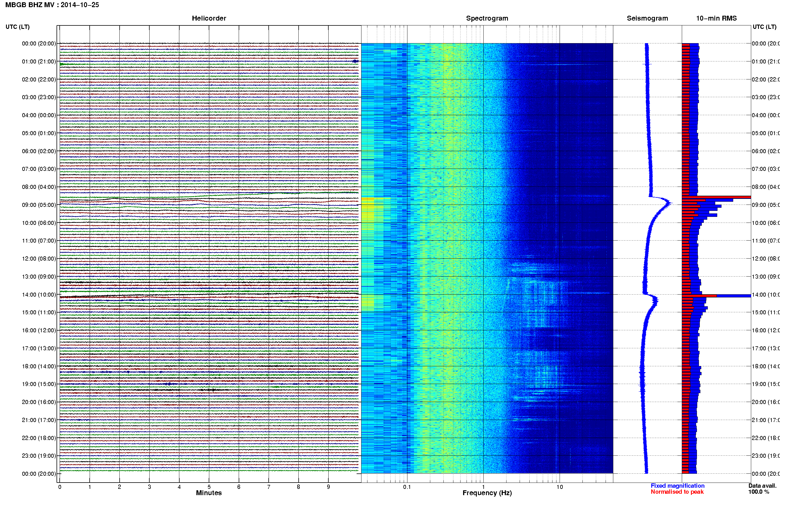This screenshot has height=508, width=812.
Task: Click the 4 tick on the Minutes axis
Action: click(179, 487)
